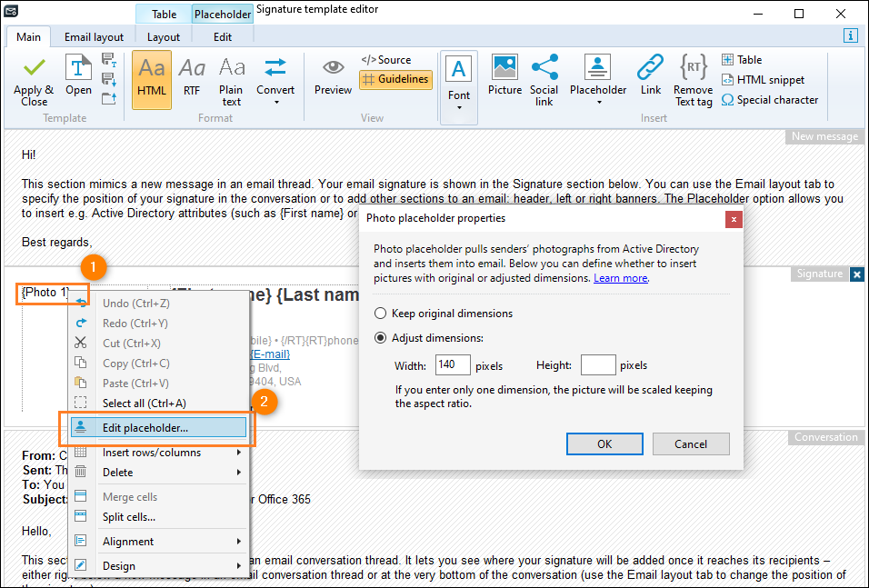Switch to the Main ribbon tab
Screen dimensions: 869x588
28,37
